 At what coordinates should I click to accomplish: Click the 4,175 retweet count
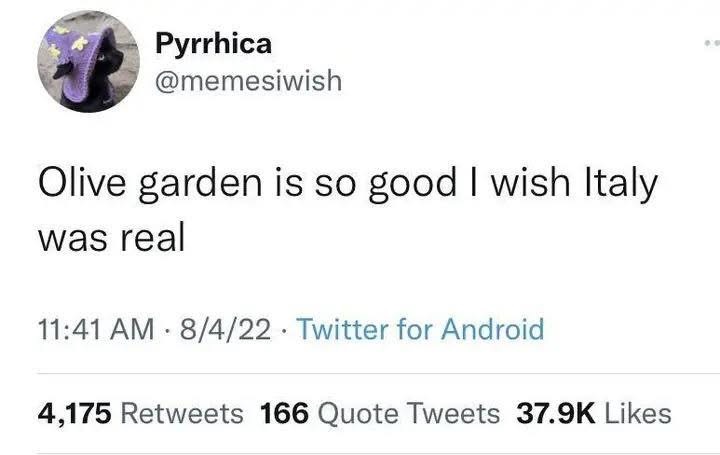click(74, 413)
